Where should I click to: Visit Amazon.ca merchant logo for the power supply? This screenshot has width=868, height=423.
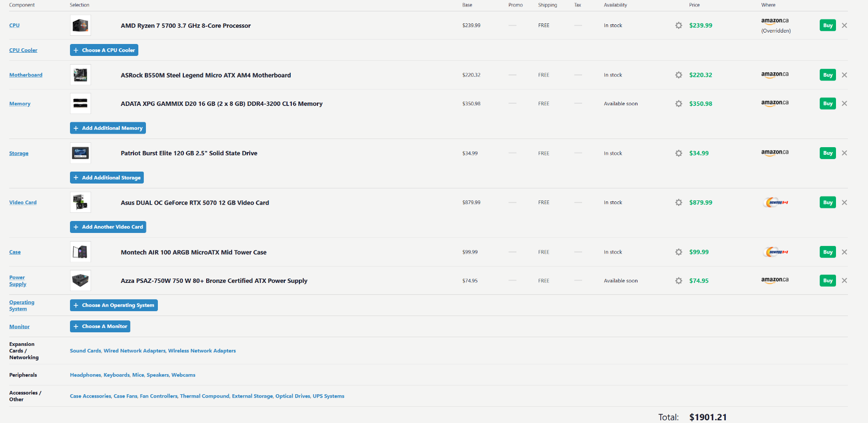775,280
